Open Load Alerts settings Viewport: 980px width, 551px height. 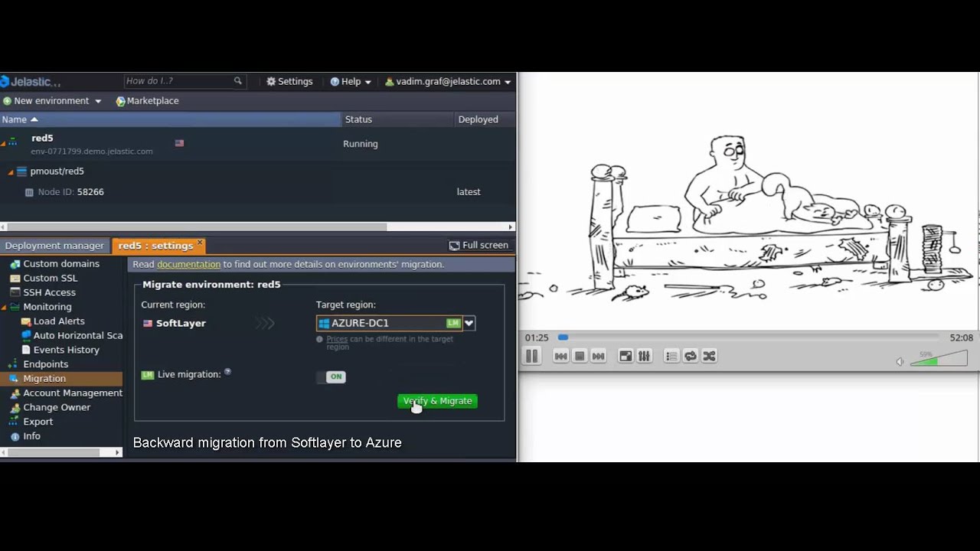59,321
